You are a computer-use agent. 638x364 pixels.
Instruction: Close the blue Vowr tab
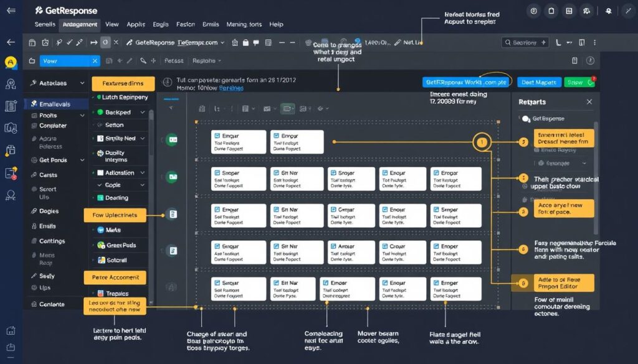pos(95,61)
